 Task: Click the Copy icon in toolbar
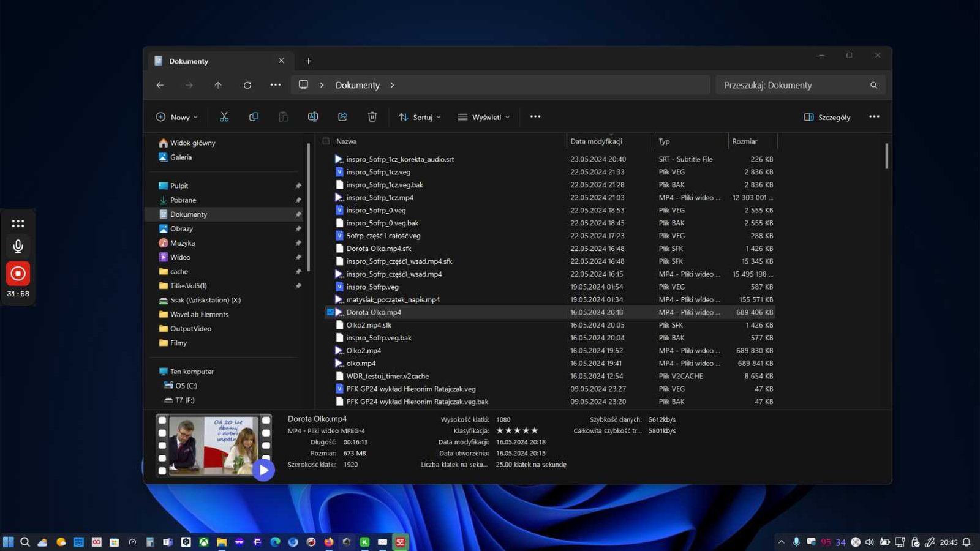click(x=254, y=117)
